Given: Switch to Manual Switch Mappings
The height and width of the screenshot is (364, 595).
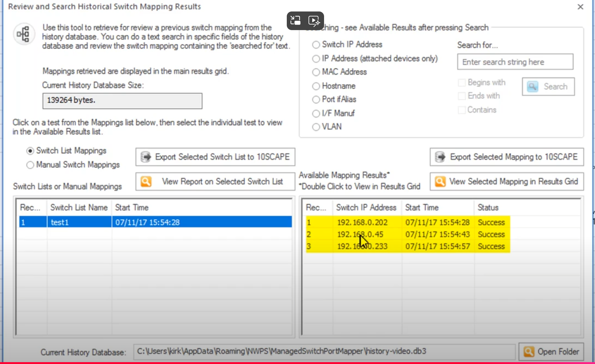Looking at the screenshot, I should pyautogui.click(x=30, y=165).
